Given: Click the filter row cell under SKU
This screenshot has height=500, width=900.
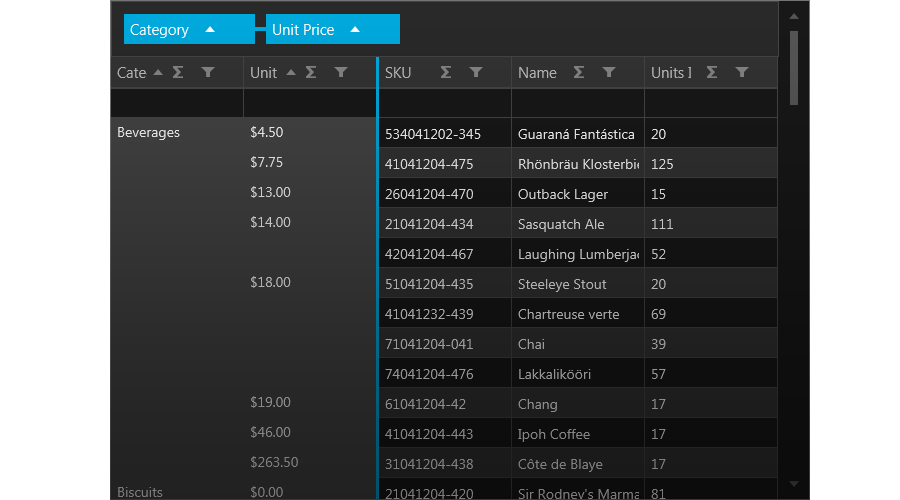Looking at the screenshot, I should click(445, 103).
